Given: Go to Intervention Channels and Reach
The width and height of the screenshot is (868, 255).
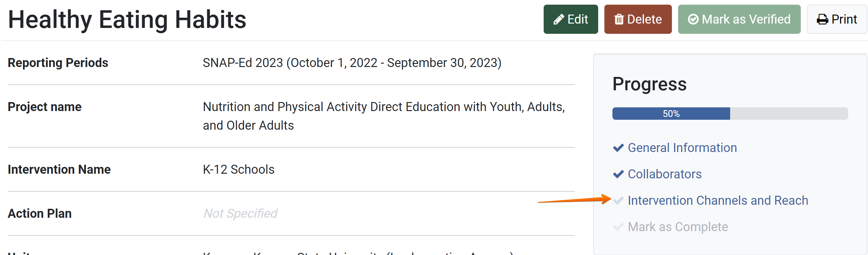Looking at the screenshot, I should point(718,200).
